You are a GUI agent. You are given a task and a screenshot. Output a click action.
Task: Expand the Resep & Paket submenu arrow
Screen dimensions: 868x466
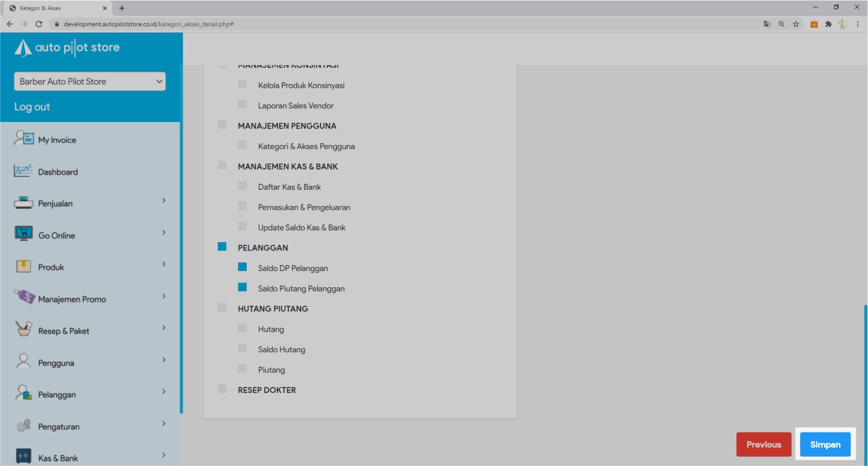[x=164, y=328]
